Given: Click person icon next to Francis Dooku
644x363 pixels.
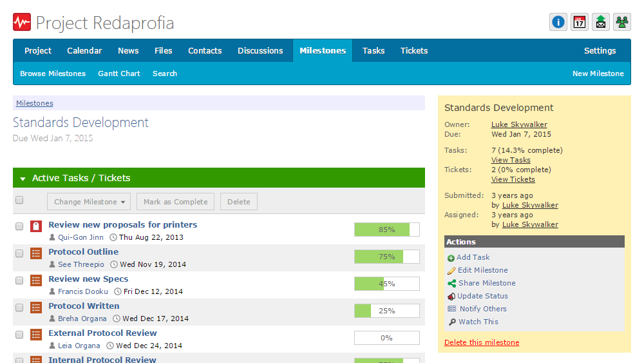Looking at the screenshot, I should [x=52, y=291].
